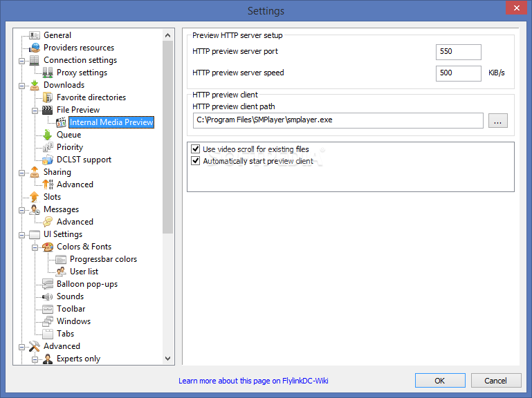Screen dimensions: 532x398
Task: Click the settings tree scrollbar thumb
Action: point(167,137)
